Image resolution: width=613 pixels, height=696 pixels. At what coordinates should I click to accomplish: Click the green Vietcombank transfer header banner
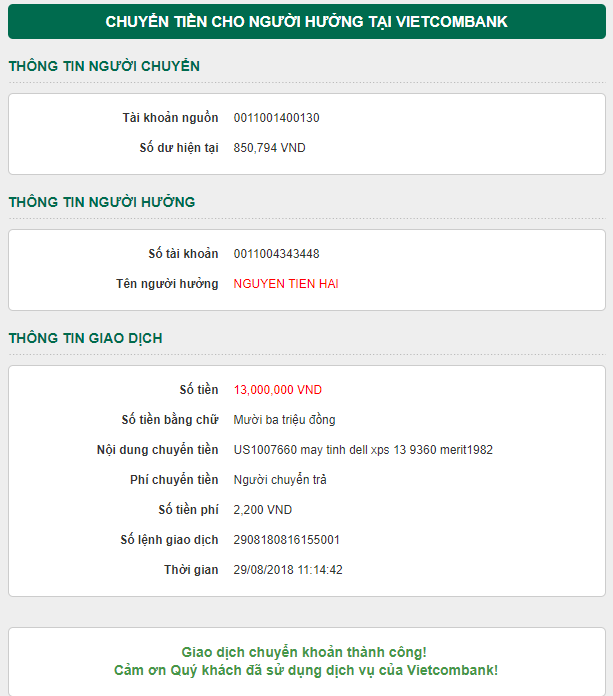(x=306, y=21)
